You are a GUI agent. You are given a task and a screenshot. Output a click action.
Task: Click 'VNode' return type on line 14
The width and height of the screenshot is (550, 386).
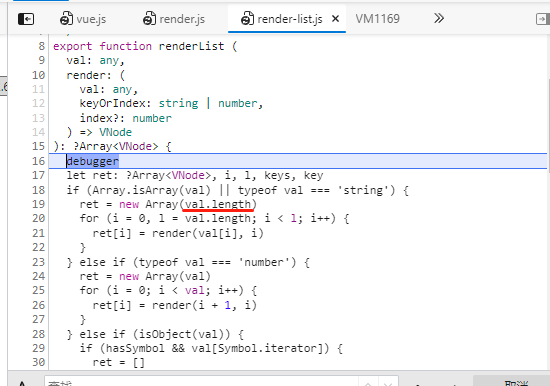(115, 132)
